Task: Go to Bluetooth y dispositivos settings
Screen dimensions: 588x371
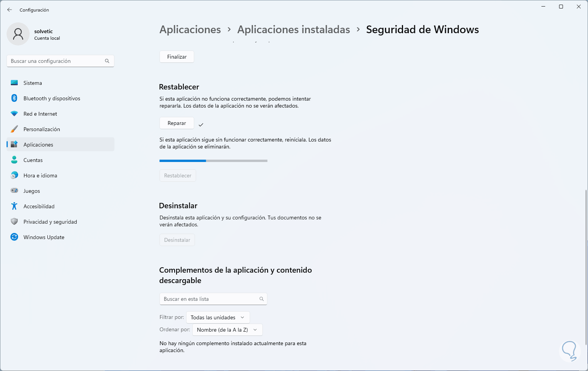Action: pyautogui.click(x=60, y=98)
